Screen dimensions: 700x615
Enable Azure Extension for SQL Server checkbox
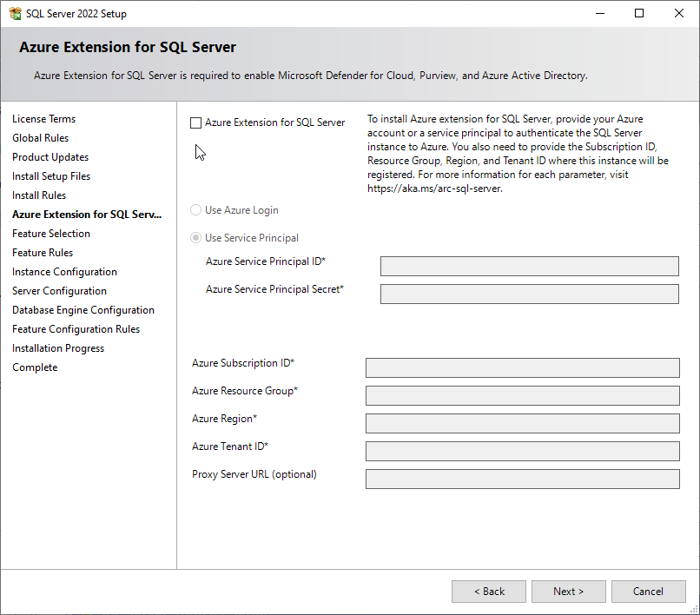click(x=196, y=123)
